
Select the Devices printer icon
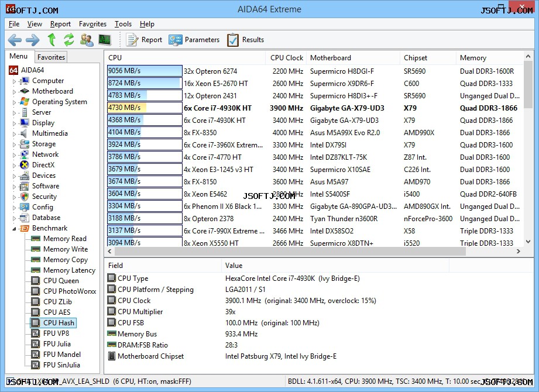[x=25, y=176]
